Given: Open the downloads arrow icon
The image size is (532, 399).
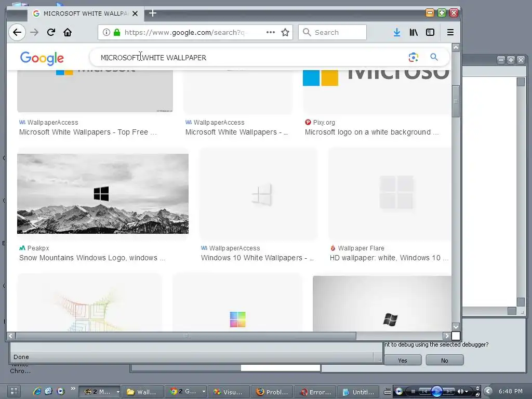Looking at the screenshot, I should [x=396, y=32].
